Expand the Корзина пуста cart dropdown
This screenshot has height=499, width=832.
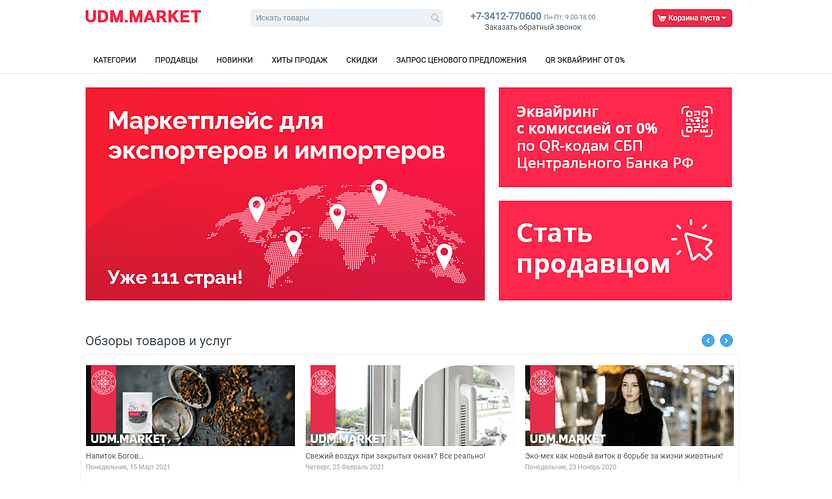click(x=692, y=18)
